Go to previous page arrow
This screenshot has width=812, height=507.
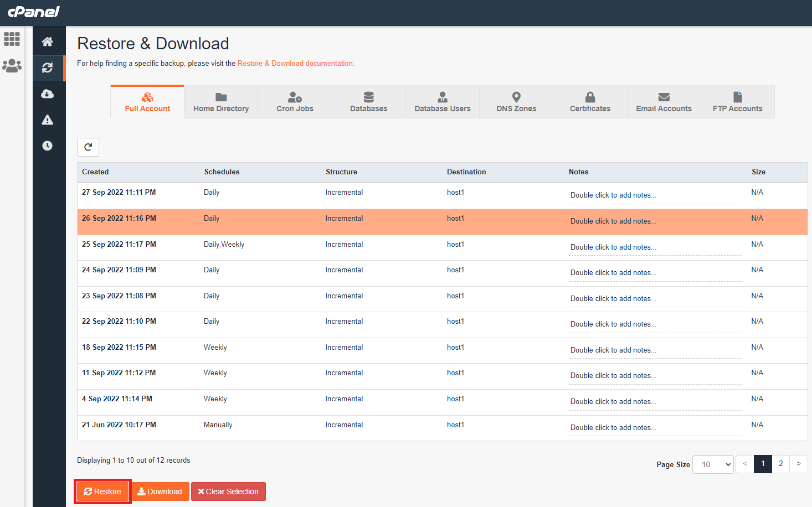pyautogui.click(x=745, y=464)
